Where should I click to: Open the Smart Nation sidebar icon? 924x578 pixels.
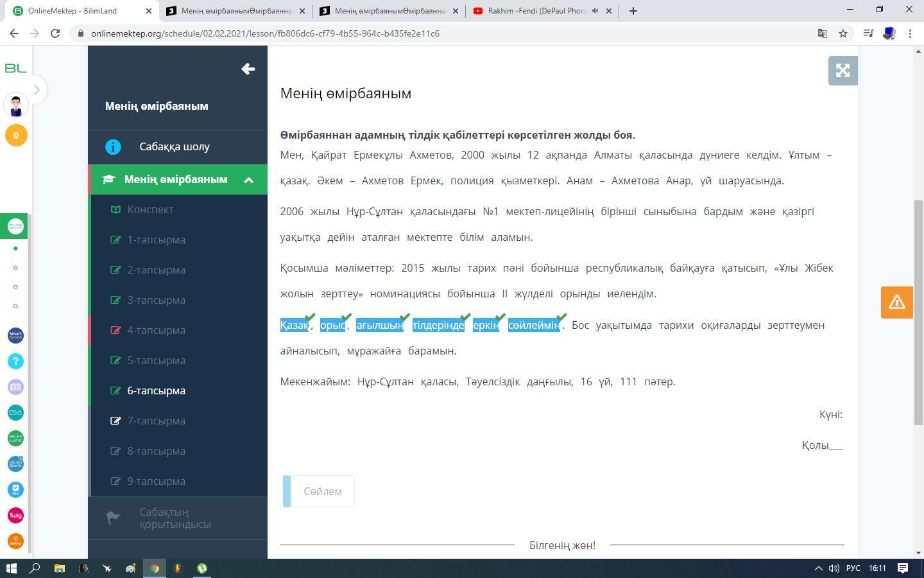click(x=15, y=335)
